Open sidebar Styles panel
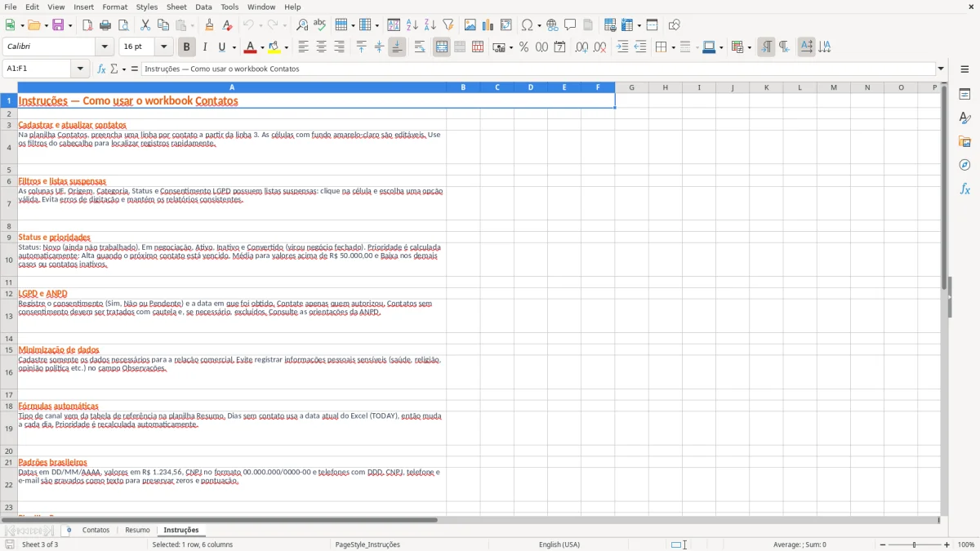Viewport: 980px width, 551px height. point(964,118)
